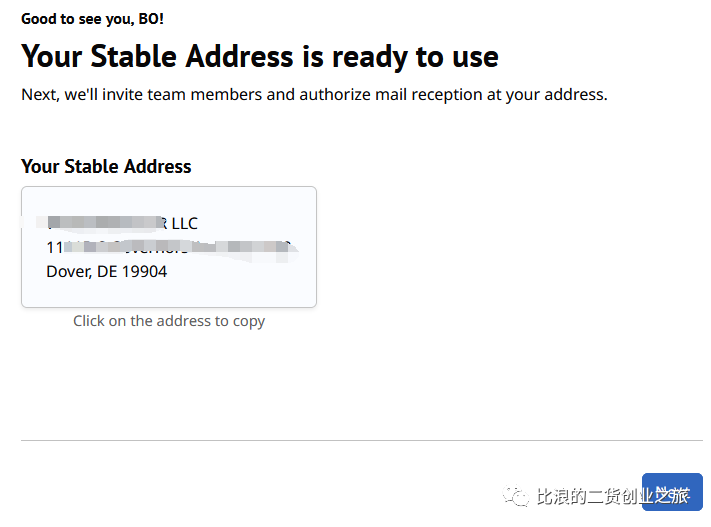711x527 pixels.
Task: Click the 'LLC' text in the address card
Action: click(185, 224)
